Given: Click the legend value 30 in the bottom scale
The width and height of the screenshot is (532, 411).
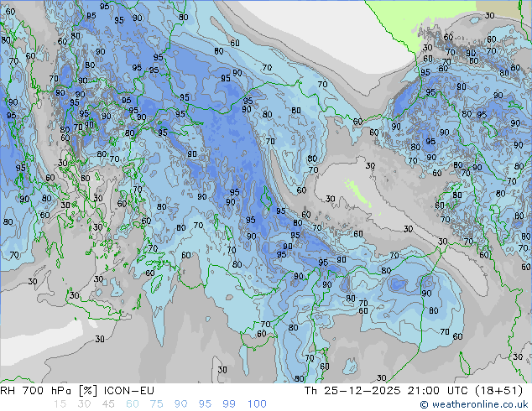Looking at the screenshot, I should click(84, 404).
